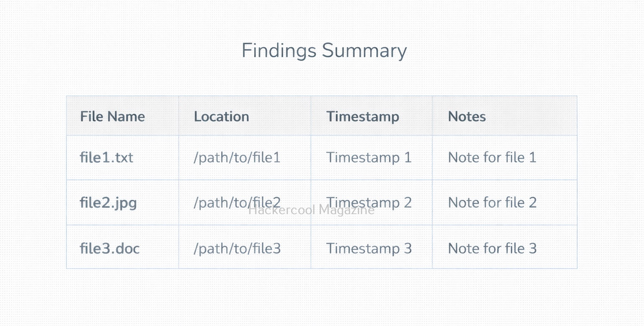Click the Note for file 3 cell
Viewport: 644px width, 326px height.
492,248
